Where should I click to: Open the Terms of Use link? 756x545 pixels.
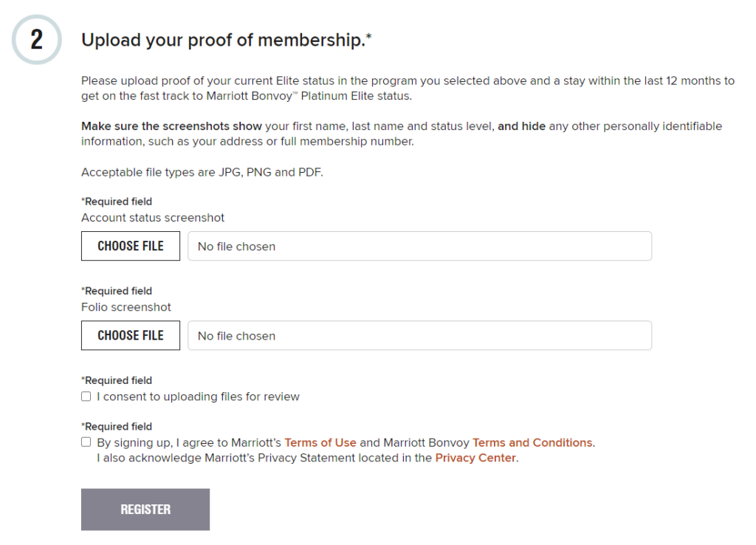pos(320,442)
